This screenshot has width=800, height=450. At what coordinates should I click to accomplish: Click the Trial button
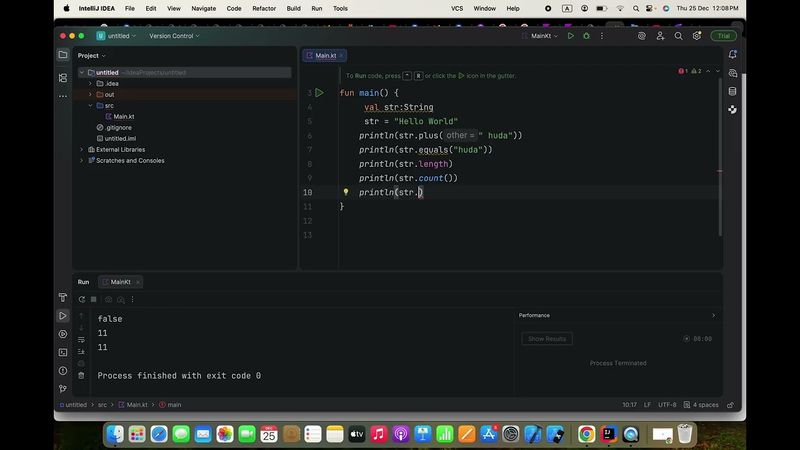723,36
